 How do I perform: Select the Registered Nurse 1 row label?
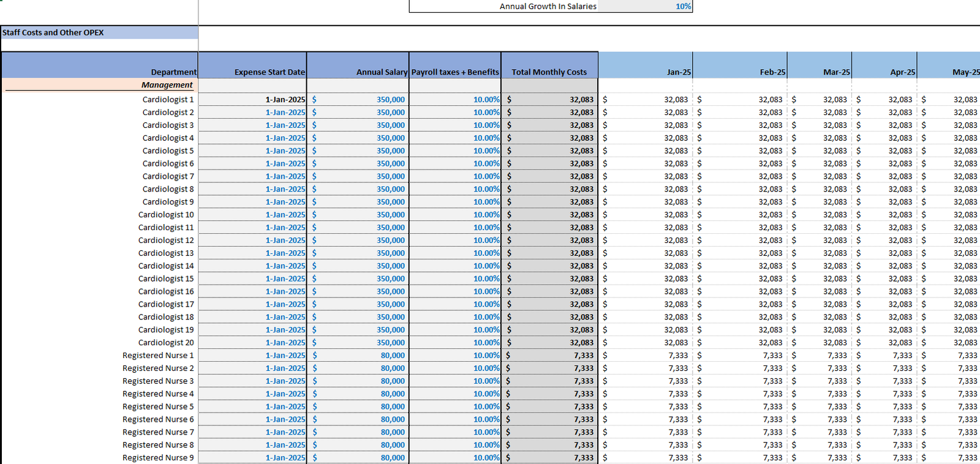click(158, 356)
